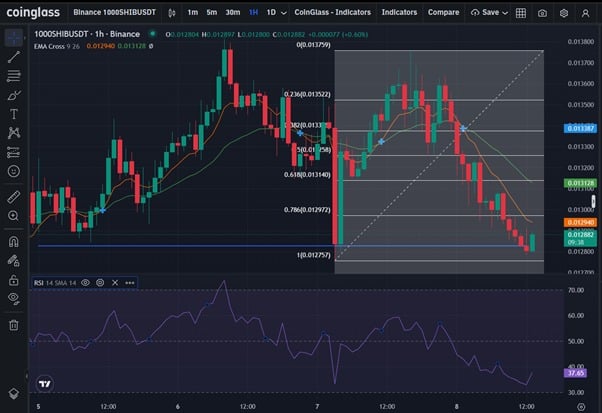Click date label 7 on time axis

(317, 406)
